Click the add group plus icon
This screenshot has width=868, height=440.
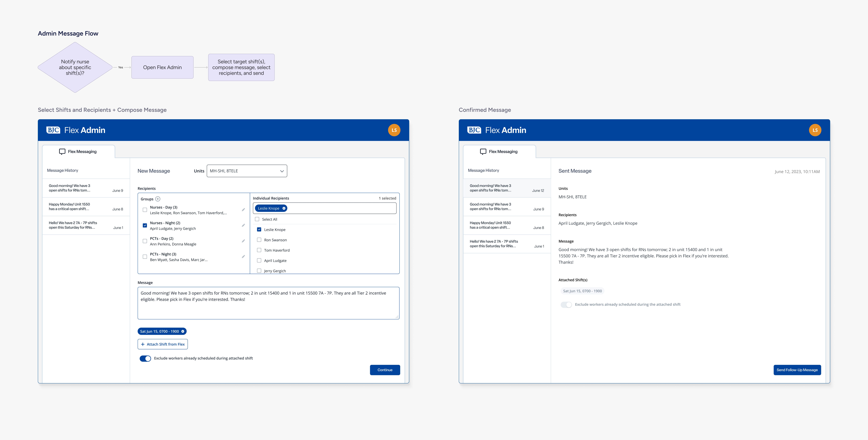(x=158, y=199)
